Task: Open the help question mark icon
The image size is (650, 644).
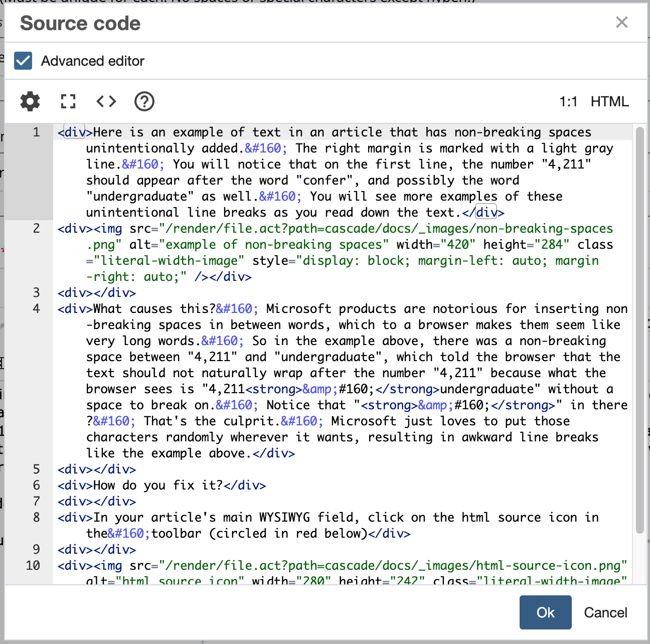Action: pyautogui.click(x=144, y=101)
